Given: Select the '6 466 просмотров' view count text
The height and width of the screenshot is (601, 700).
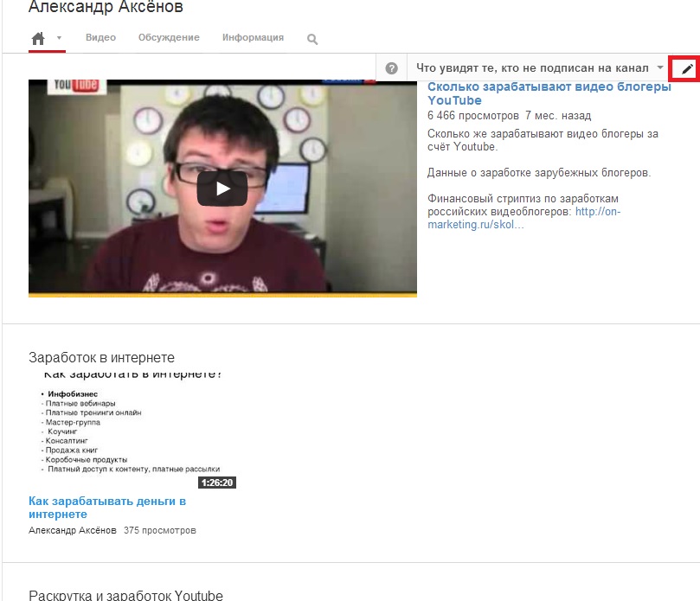Looking at the screenshot, I should coord(473,116).
